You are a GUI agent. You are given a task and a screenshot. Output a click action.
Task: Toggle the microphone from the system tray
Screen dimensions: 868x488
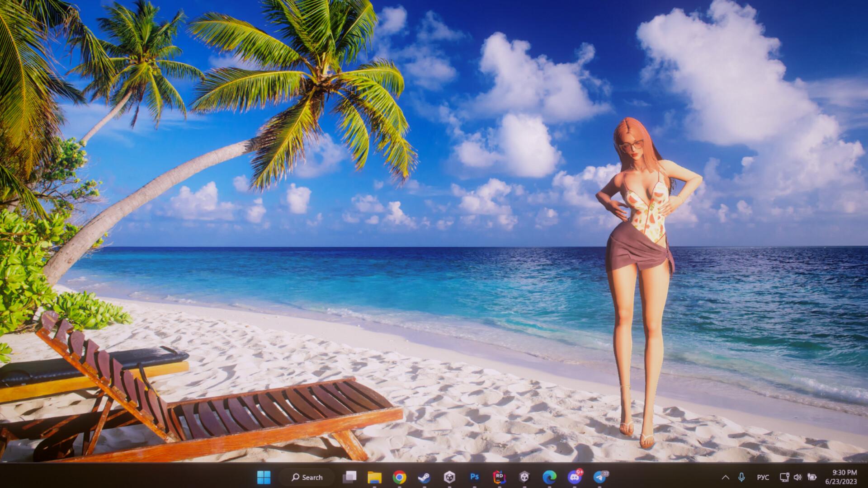(x=741, y=477)
